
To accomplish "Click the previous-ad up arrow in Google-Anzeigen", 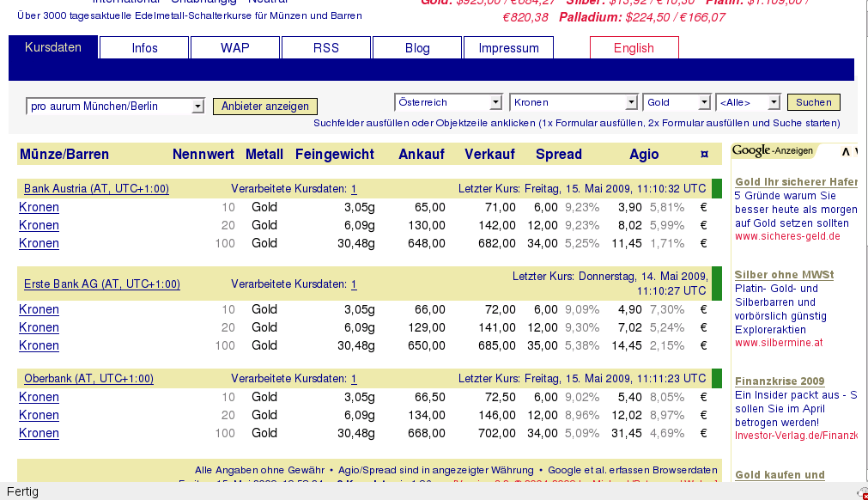I will 846,151.
